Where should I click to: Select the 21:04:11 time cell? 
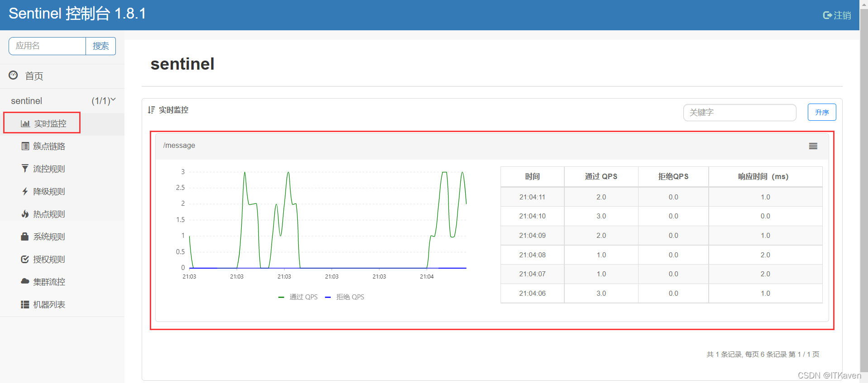(x=532, y=197)
